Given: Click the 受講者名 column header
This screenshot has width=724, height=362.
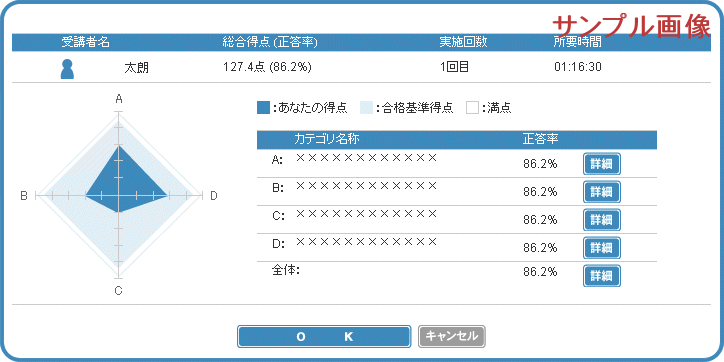Looking at the screenshot, I should tap(85, 42).
